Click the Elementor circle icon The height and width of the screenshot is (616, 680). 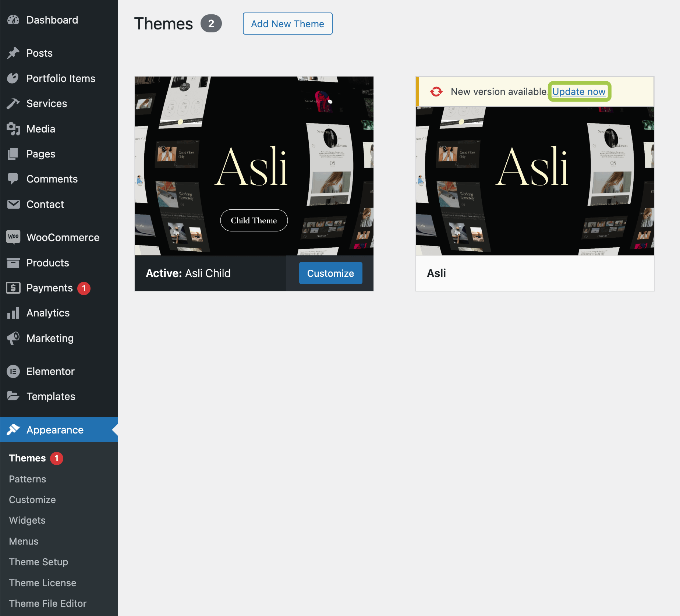point(13,371)
